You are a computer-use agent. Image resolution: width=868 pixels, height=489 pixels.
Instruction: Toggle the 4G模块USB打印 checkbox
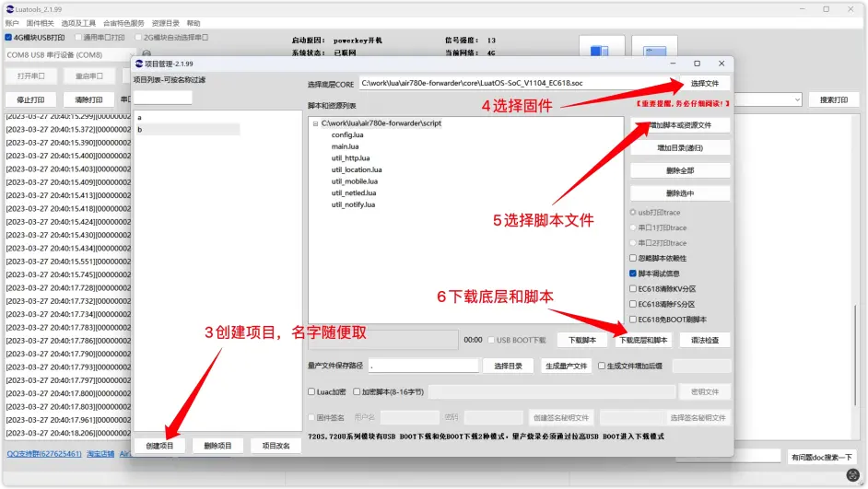pos(8,38)
